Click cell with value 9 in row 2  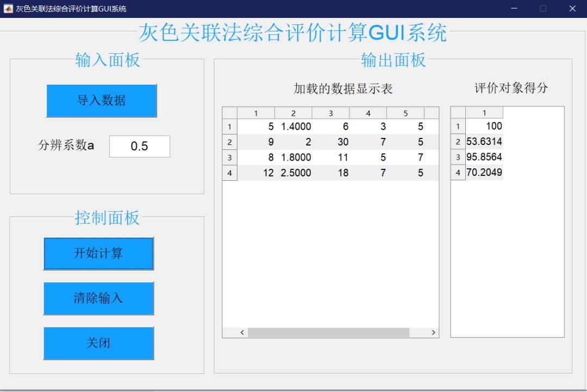click(255, 142)
